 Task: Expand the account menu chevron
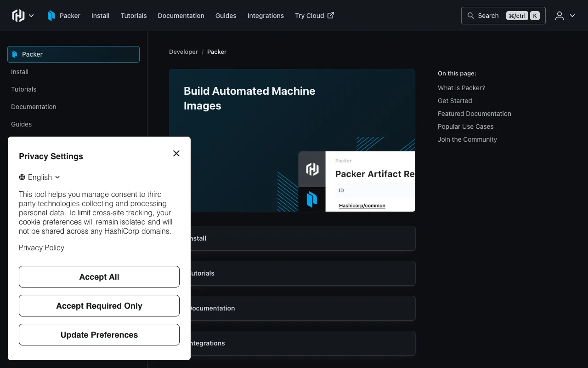click(572, 15)
